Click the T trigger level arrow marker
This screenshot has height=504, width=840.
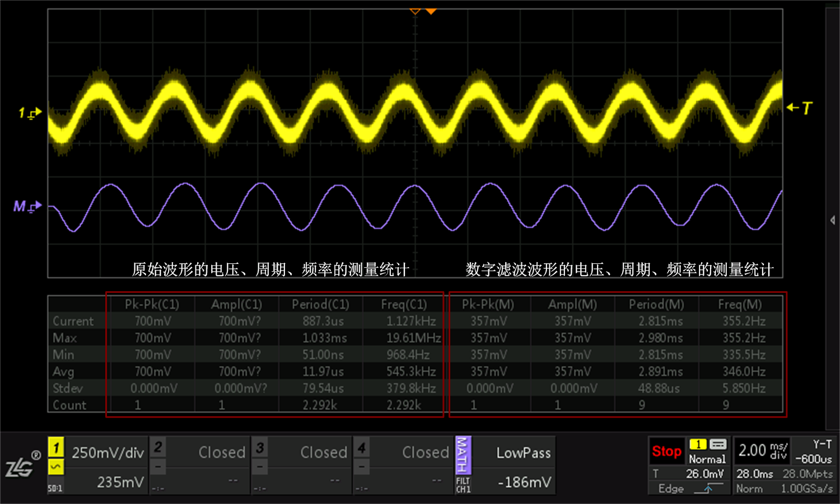click(799, 108)
